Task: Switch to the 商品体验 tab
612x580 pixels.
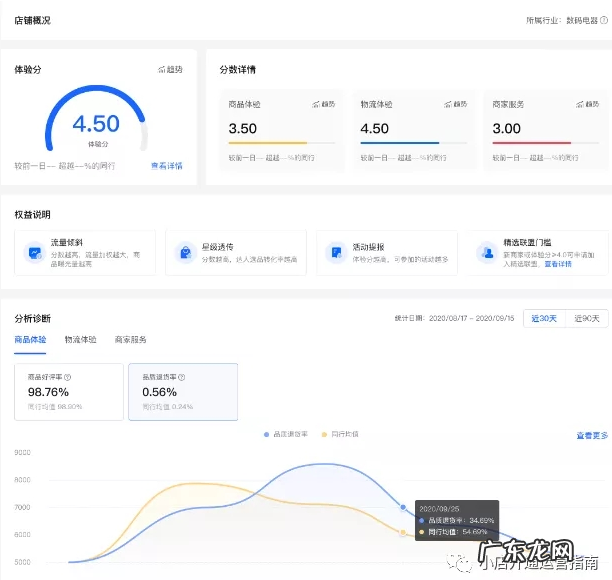Action: point(30,340)
